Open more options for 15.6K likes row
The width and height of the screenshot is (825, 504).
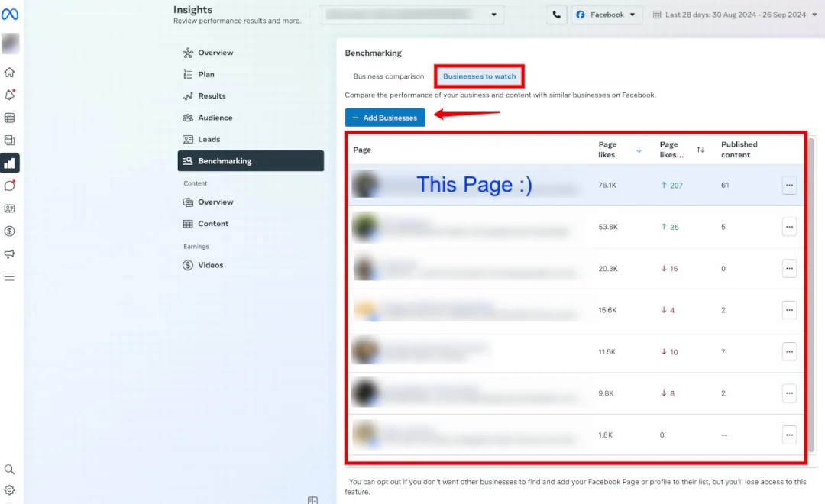pos(789,310)
